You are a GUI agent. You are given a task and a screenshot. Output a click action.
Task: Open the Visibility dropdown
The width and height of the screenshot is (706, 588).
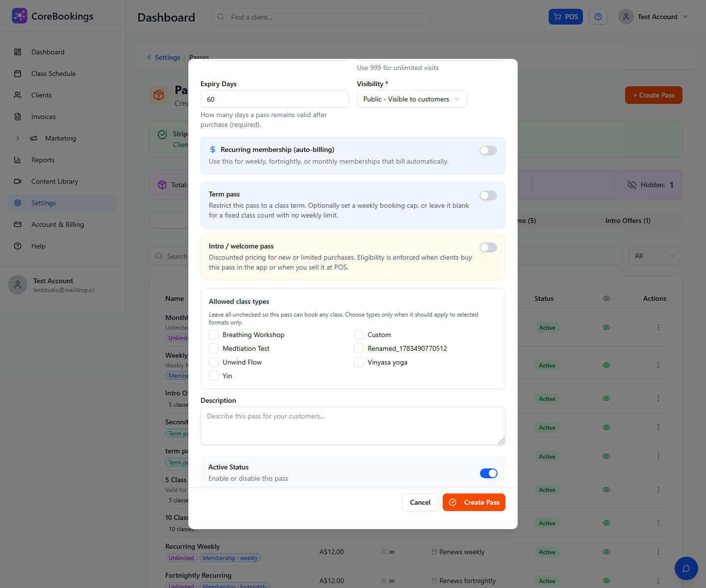(412, 99)
